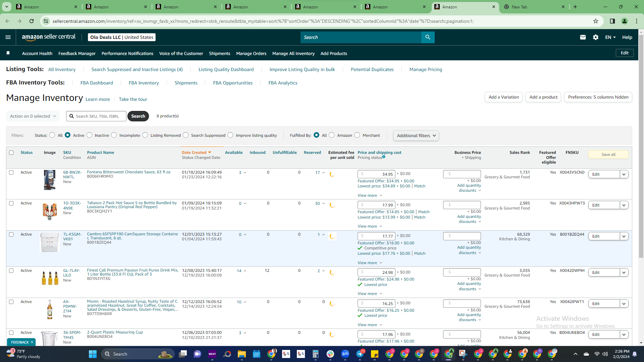The width and height of the screenshot is (644, 362).
Task: Open File Explorer from the taskbar
Action: pos(242,354)
